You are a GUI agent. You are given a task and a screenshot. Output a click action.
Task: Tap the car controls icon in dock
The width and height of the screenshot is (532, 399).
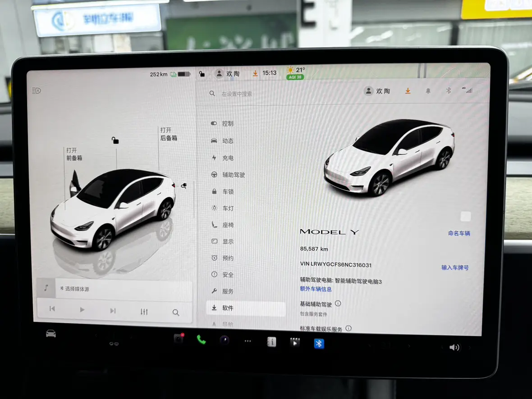(51, 334)
